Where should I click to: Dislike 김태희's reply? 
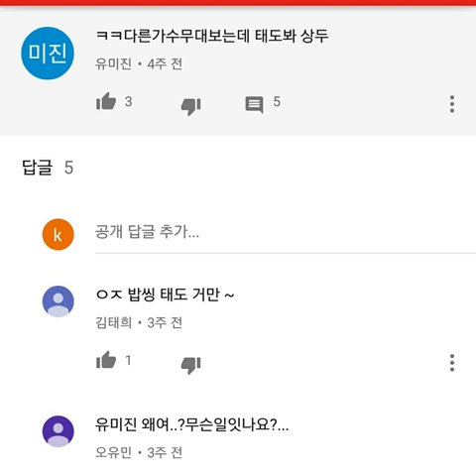tap(191, 365)
